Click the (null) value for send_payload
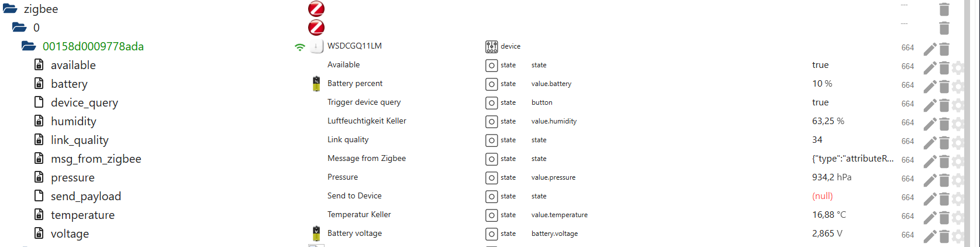980x247 pixels. tap(822, 196)
